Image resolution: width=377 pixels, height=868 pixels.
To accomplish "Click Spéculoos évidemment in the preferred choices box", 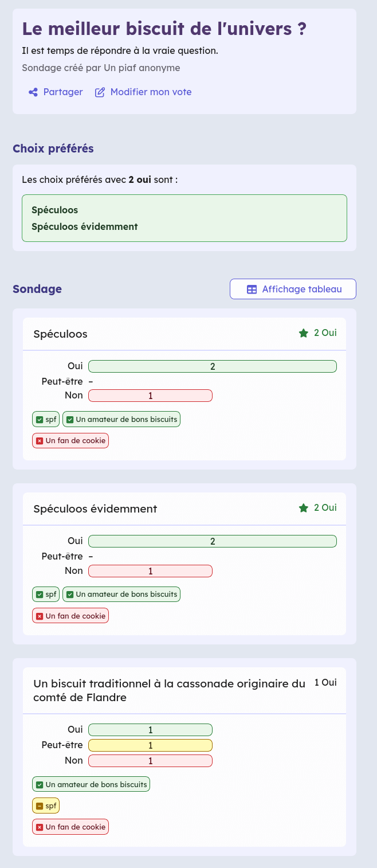I will (85, 226).
